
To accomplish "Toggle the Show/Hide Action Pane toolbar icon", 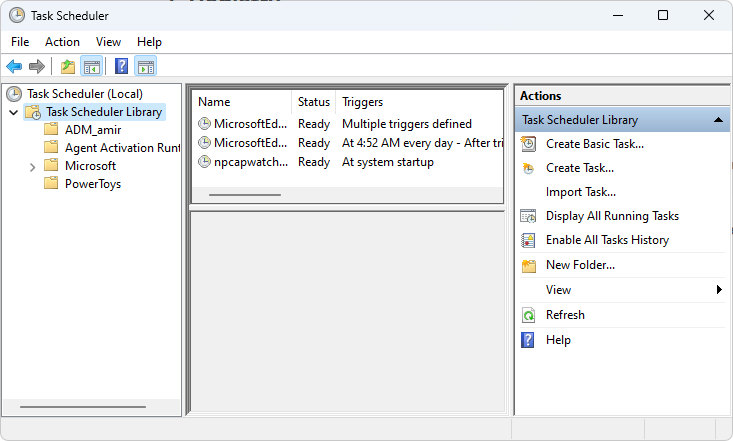I will click(146, 66).
